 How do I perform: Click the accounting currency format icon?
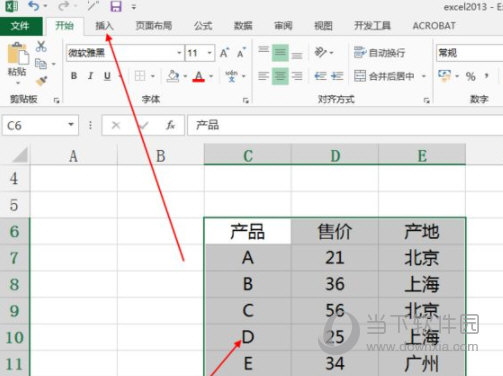point(445,76)
